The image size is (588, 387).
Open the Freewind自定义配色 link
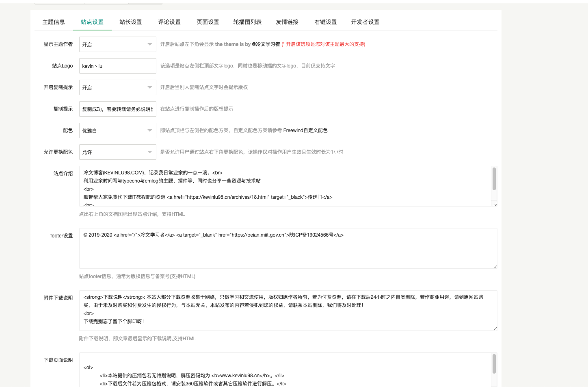(305, 130)
